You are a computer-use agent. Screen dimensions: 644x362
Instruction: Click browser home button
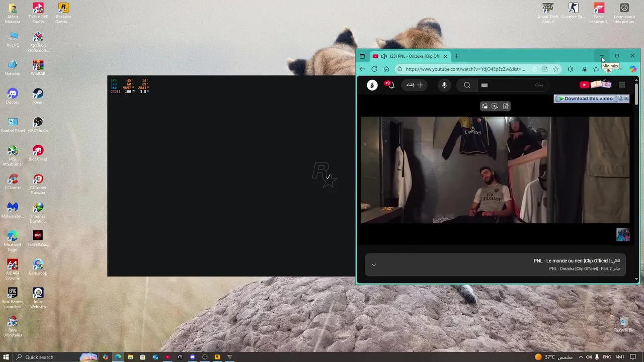[x=386, y=69]
